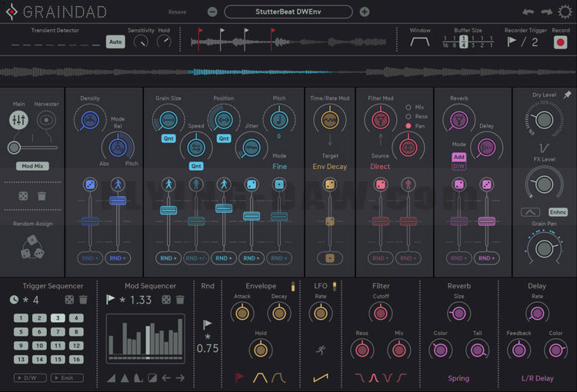
Task: Clear Mod Sequencer with trash icon
Action: click(180, 300)
